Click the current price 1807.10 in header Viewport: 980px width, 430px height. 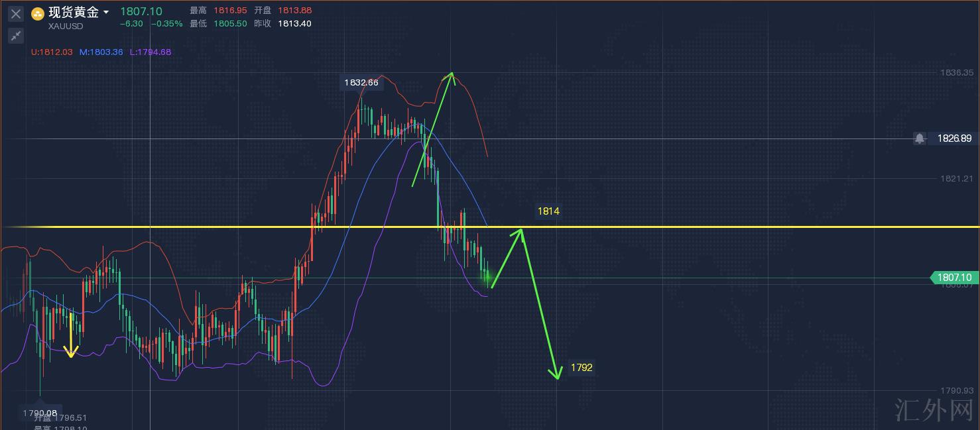coord(141,11)
